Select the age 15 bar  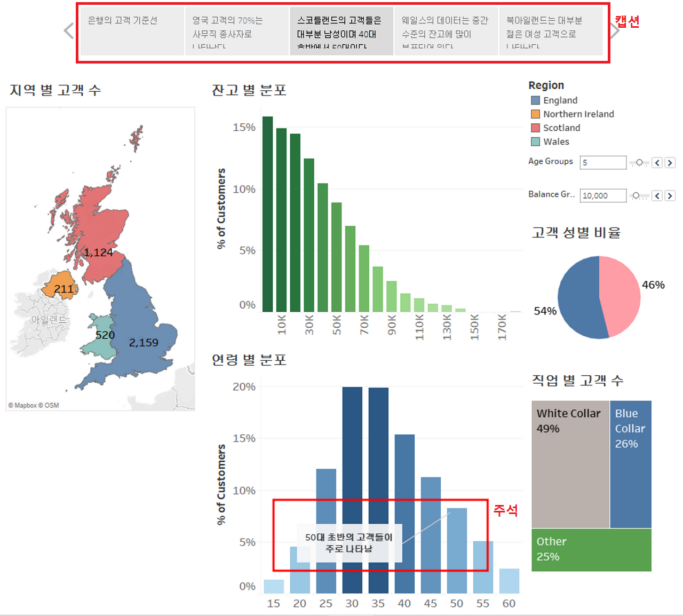[274, 586]
